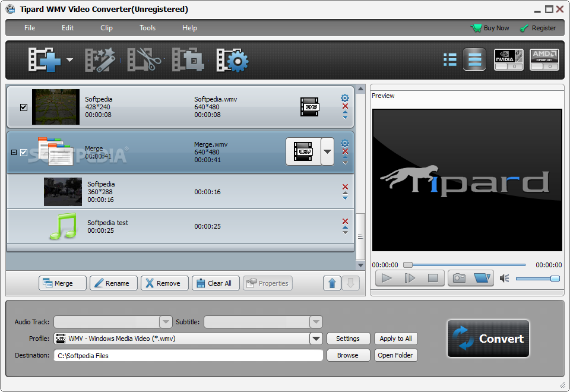Open settings gear for Merge row
Viewport: 570px width, 392px height.
point(345,143)
